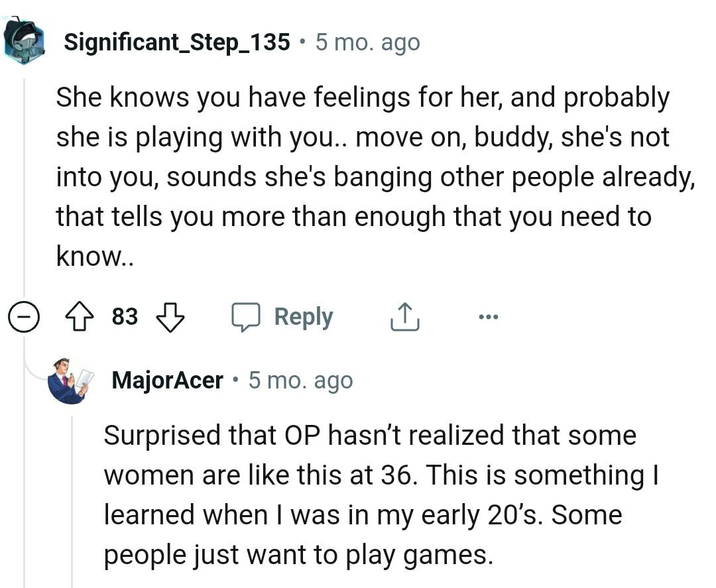Screen dimensions: 716x588
Task: Select the text of MajorAcer's reply
Action: [x=371, y=495]
